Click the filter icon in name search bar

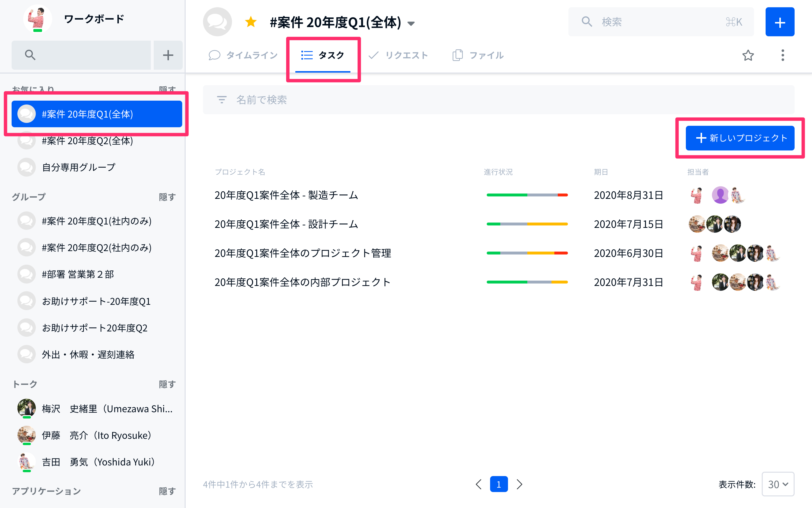pyautogui.click(x=221, y=100)
